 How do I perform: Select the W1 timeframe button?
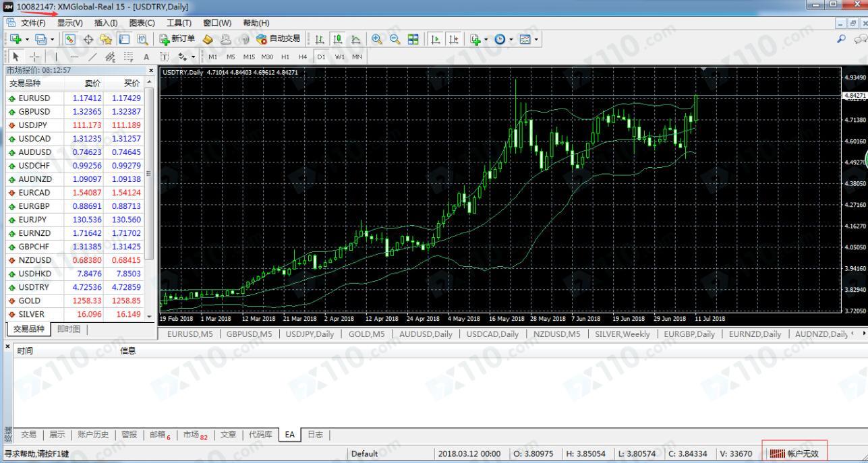click(x=339, y=57)
